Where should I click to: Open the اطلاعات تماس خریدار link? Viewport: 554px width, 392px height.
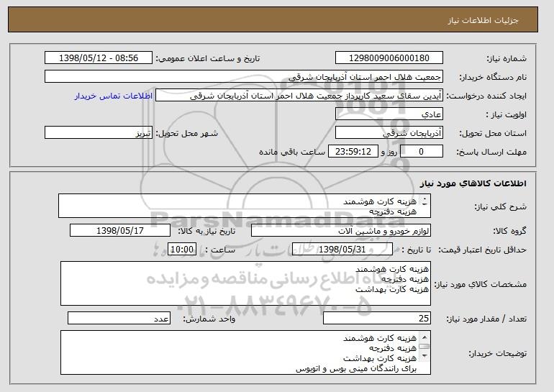[x=114, y=96]
